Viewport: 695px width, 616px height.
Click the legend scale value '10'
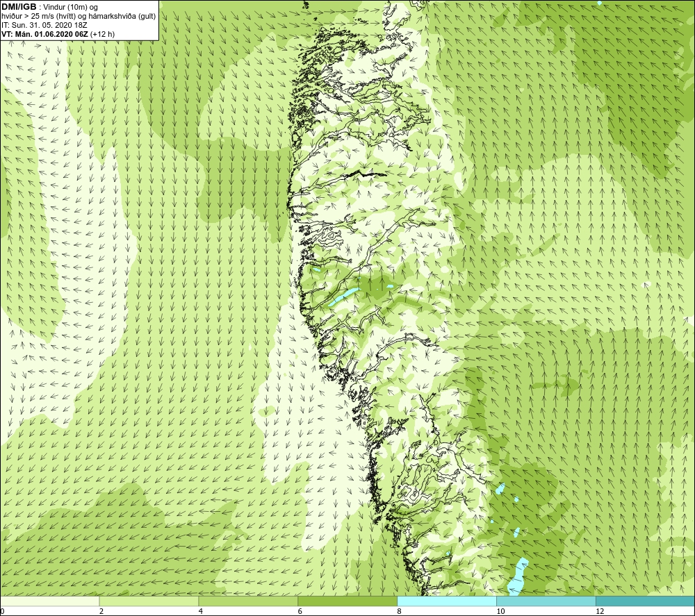(x=500, y=612)
